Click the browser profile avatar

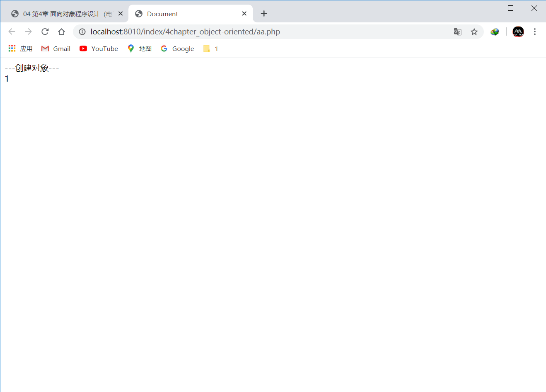[518, 31]
